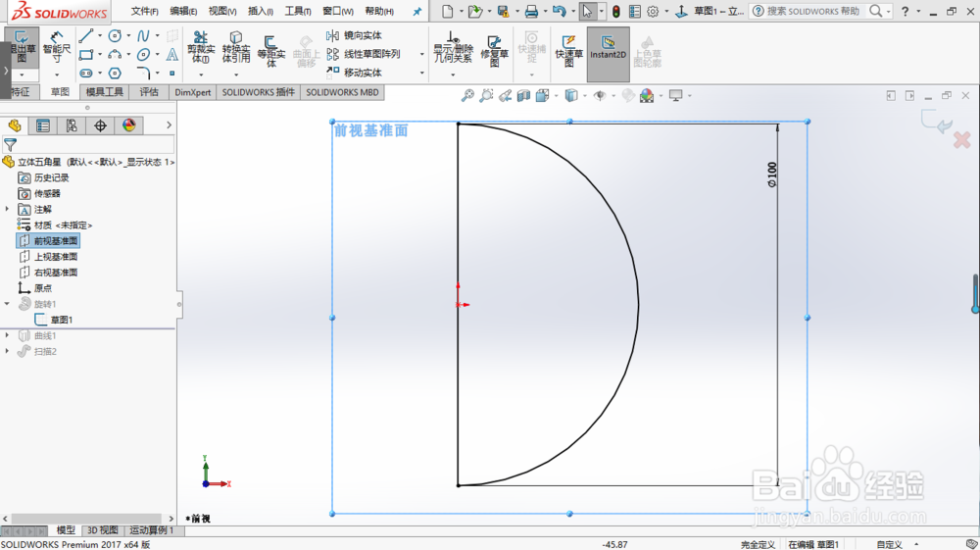
Task: Click the SOLIDWORKS help search field
Action: tap(811, 11)
